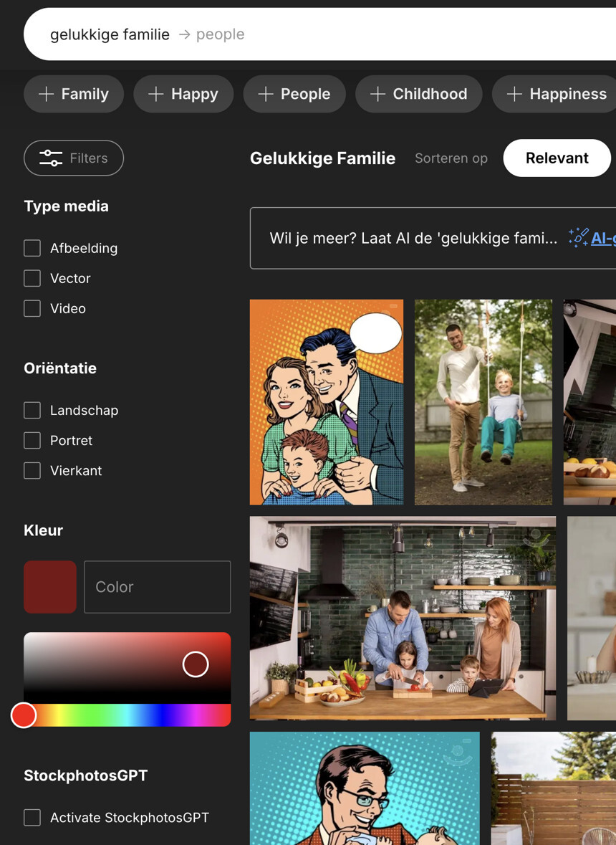Image resolution: width=616 pixels, height=845 pixels.
Task: Click the plus icon on Childhood tag
Action: [377, 94]
